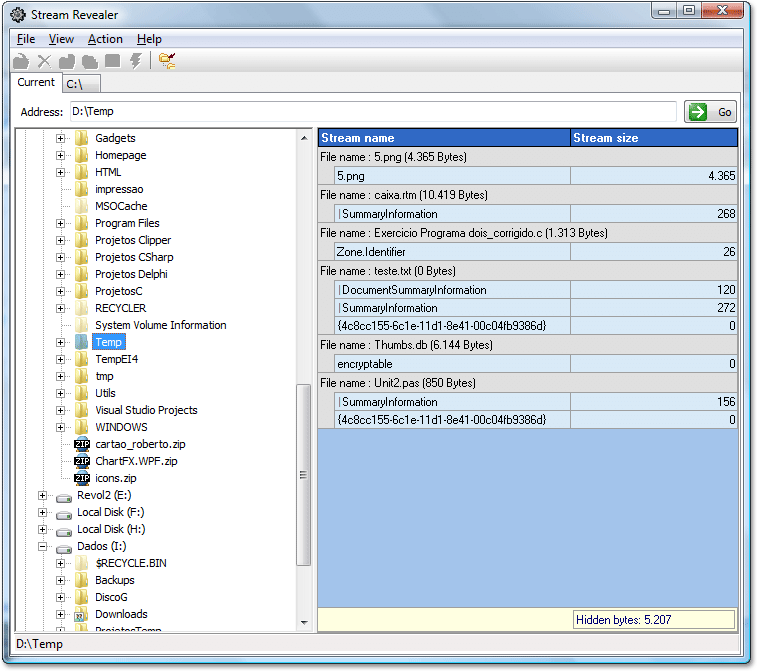Click the Visual Studio Projects folder icon
This screenshot has height=671, width=757.
[x=82, y=410]
